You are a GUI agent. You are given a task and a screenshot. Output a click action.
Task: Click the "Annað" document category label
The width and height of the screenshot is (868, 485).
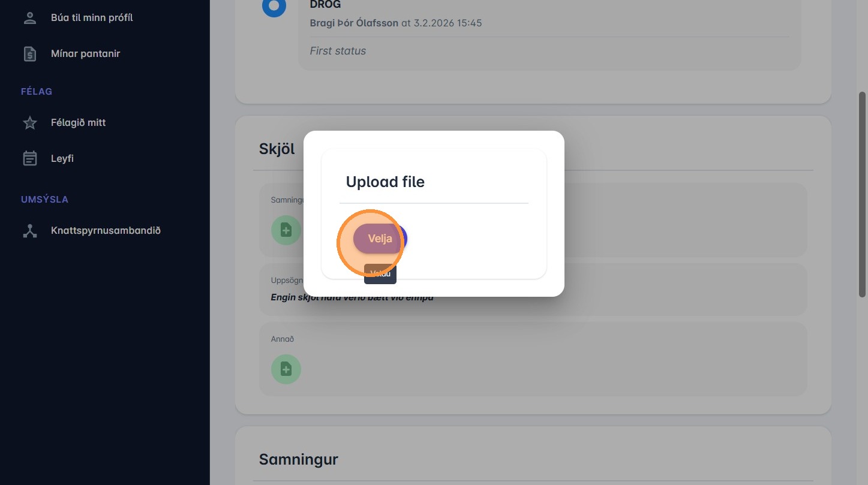tap(283, 339)
